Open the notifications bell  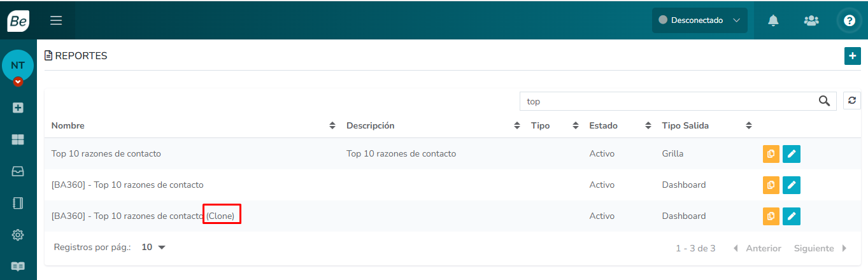click(773, 20)
